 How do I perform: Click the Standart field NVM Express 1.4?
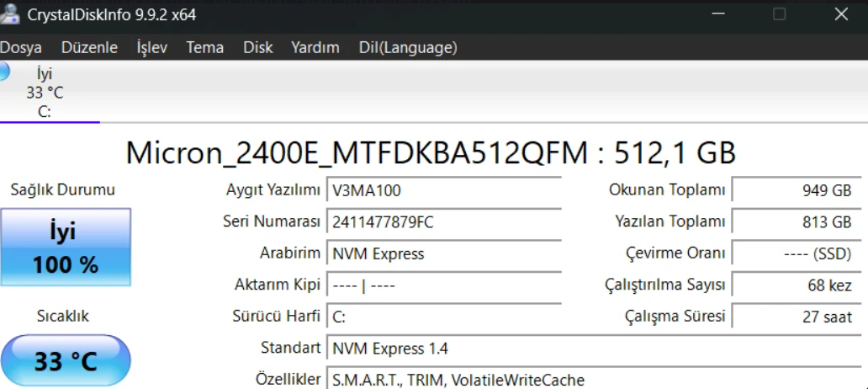point(594,349)
